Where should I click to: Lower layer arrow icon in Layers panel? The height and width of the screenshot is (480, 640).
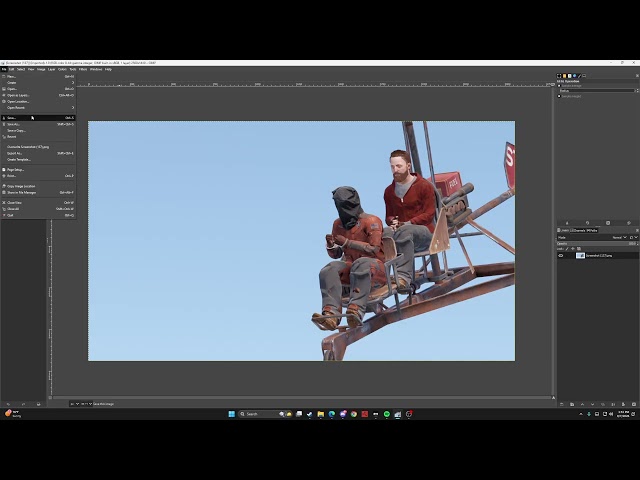(x=593, y=404)
